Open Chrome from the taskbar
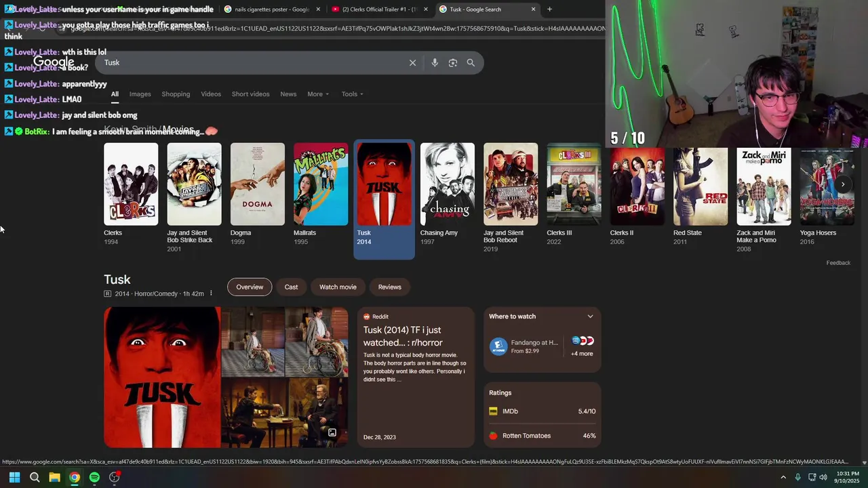Screen dimensions: 868x488 click(75, 477)
